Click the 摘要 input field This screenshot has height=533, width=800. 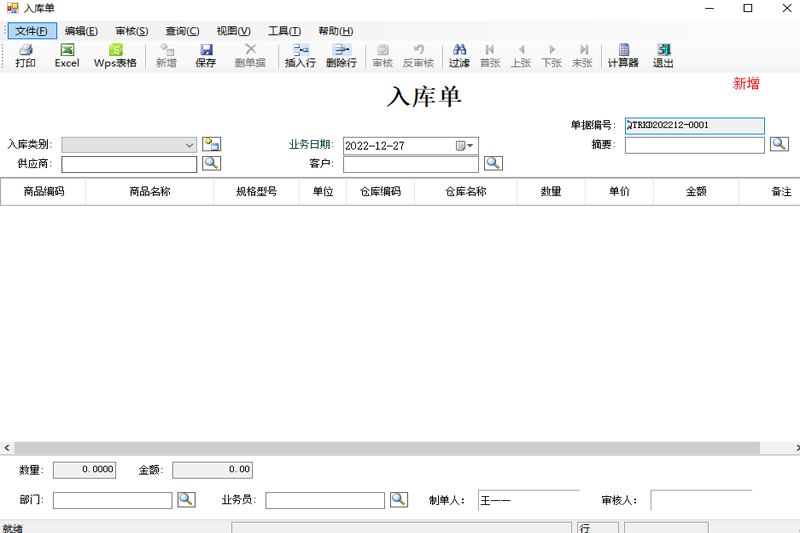695,145
